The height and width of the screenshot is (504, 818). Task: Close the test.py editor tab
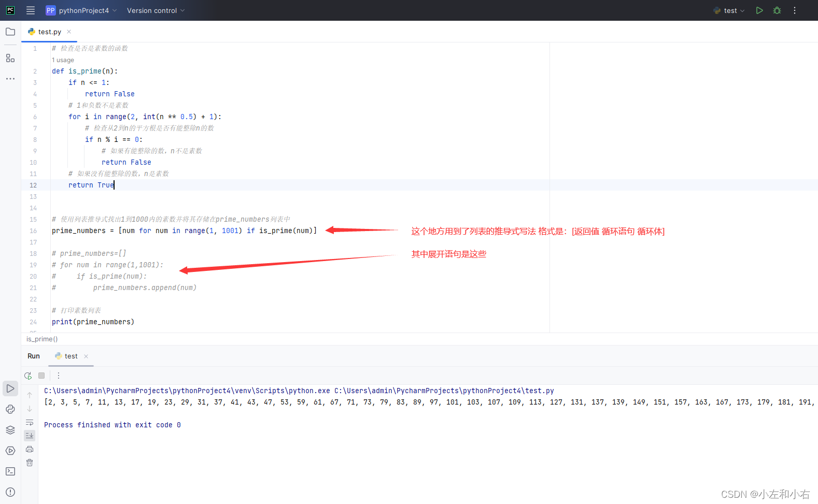69,32
